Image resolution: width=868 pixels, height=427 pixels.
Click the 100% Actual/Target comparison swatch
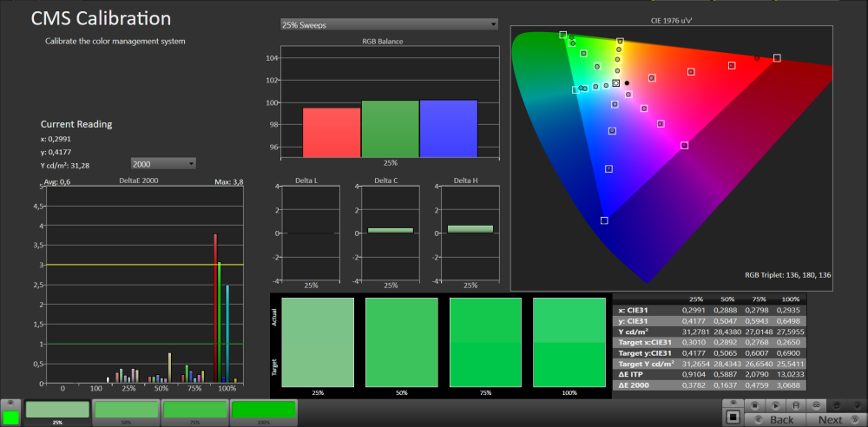click(569, 342)
